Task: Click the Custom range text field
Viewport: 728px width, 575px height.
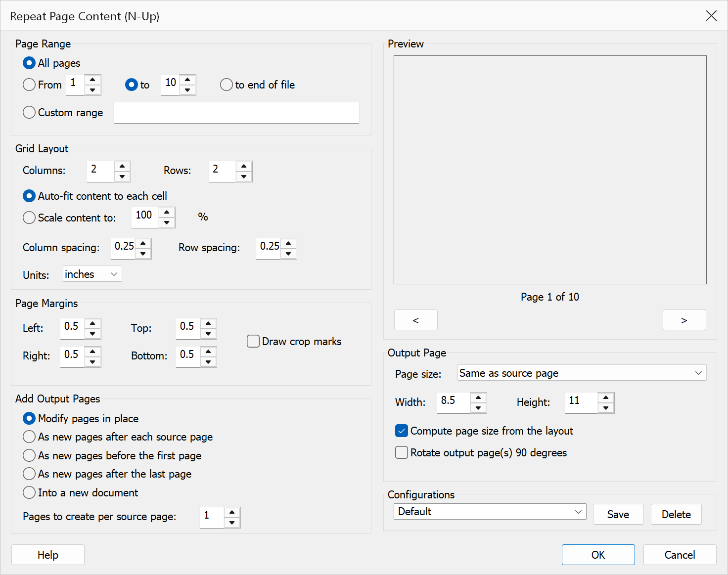Action: 236,113
